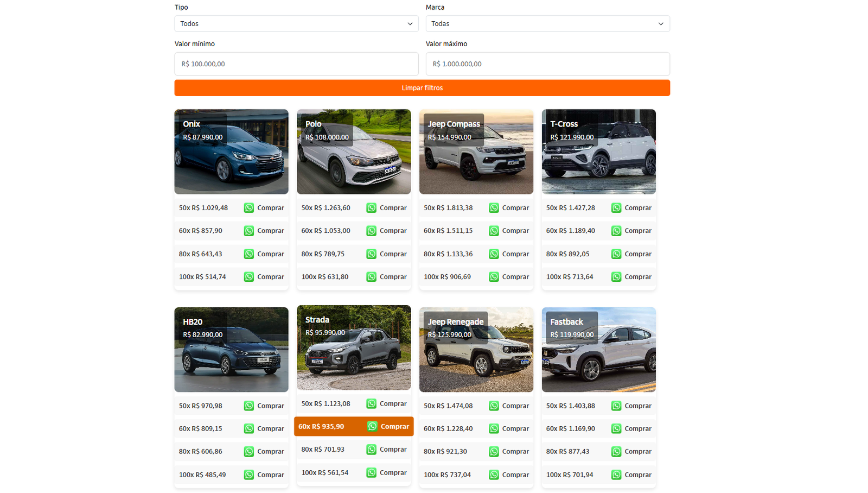Click WhatsApp icon for T-Cross 80x R$ 892,05

[617, 254]
